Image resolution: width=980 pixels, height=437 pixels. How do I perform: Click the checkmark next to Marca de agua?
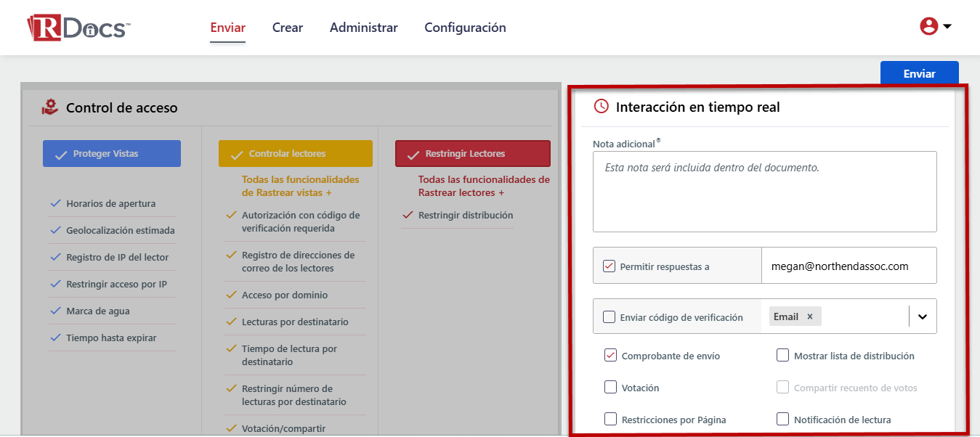tap(55, 311)
